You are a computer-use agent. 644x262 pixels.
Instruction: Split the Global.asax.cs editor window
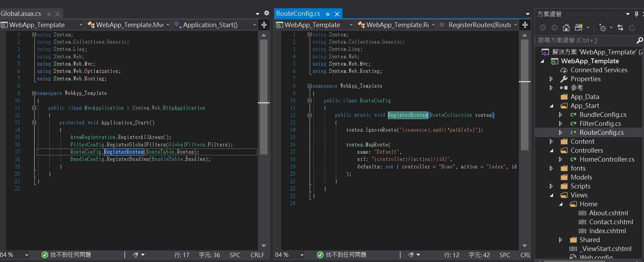[264, 25]
